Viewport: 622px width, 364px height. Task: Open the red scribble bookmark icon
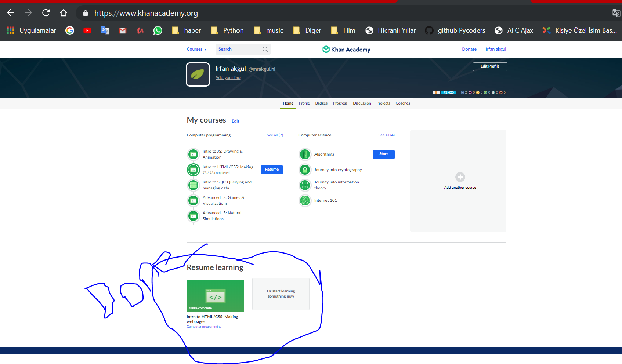(x=140, y=30)
